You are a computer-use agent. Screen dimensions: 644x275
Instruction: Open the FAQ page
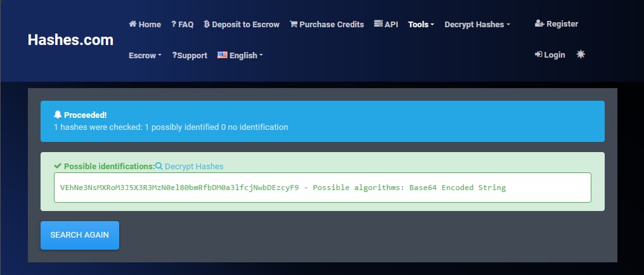coord(183,24)
